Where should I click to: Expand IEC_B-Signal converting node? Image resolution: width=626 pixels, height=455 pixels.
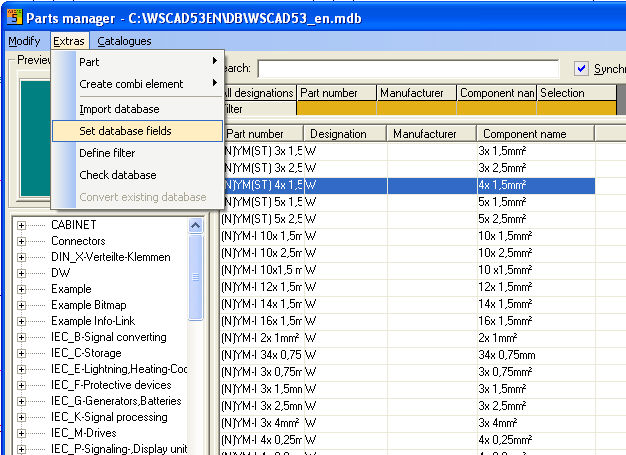coord(22,337)
